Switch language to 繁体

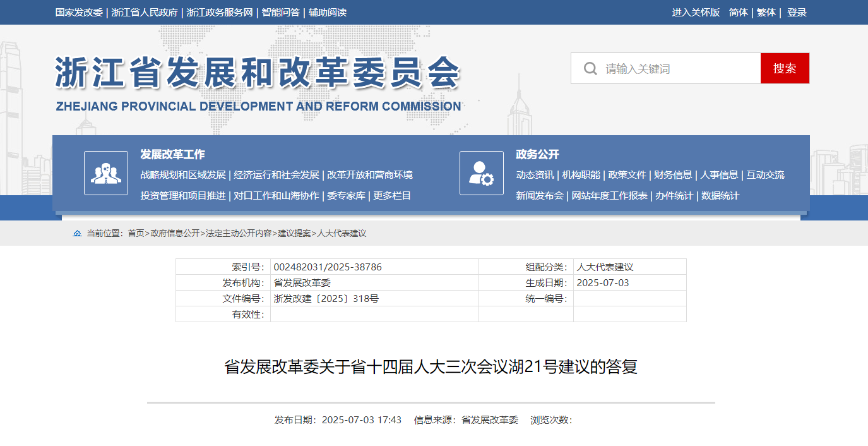click(766, 13)
